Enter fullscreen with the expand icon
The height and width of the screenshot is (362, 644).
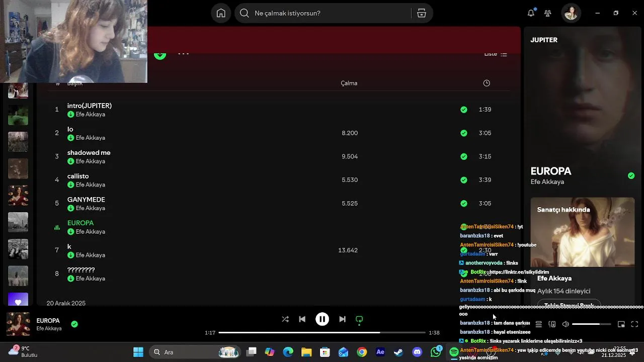[x=634, y=324]
